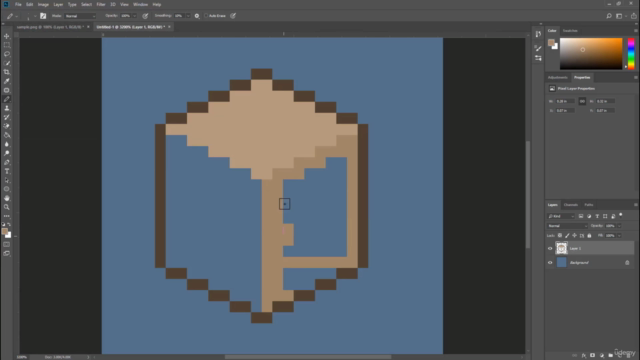Open the Smoothing value dropdown arrow

pyautogui.click(x=188, y=16)
